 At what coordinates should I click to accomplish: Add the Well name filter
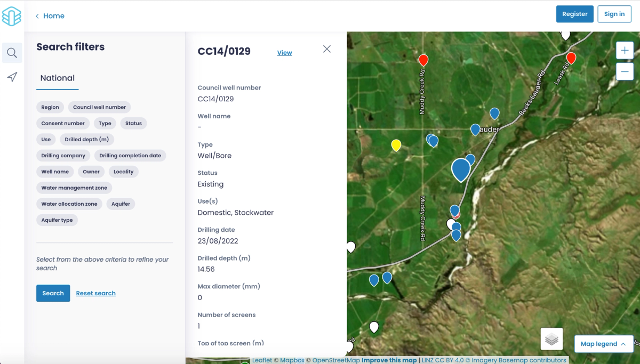55,172
